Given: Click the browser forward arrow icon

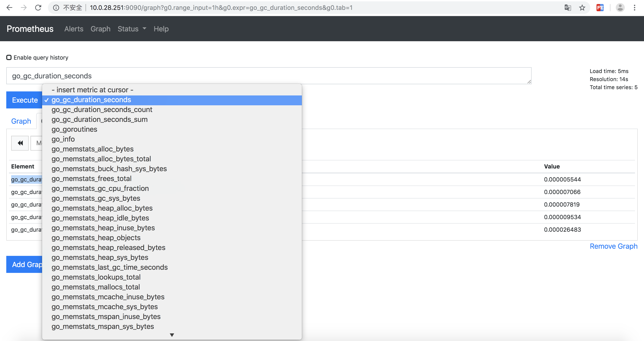Looking at the screenshot, I should pyautogui.click(x=24, y=8).
